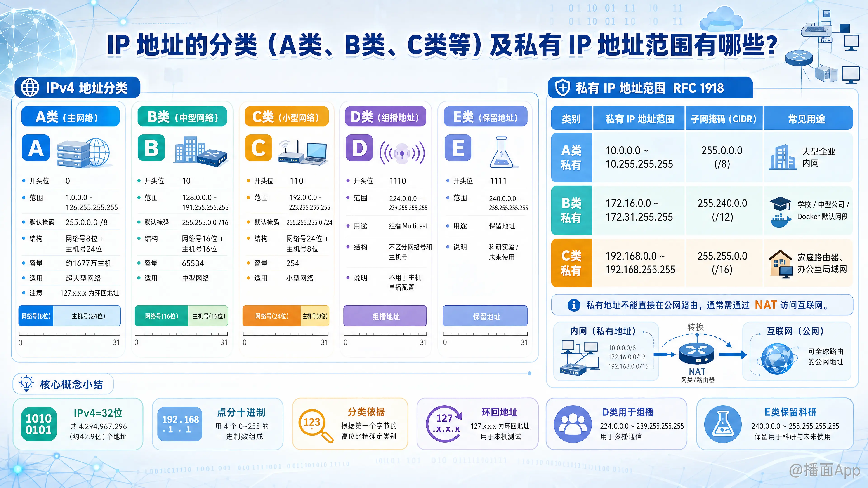The height and width of the screenshot is (488, 868).
Task: Click the round flask icon for E类保留科研
Action: (x=722, y=424)
